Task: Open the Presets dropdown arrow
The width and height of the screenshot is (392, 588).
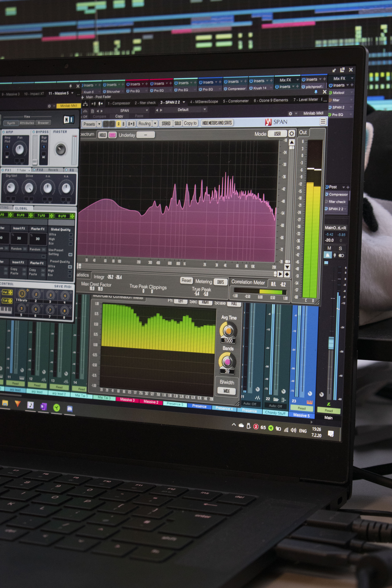Action: (99, 124)
